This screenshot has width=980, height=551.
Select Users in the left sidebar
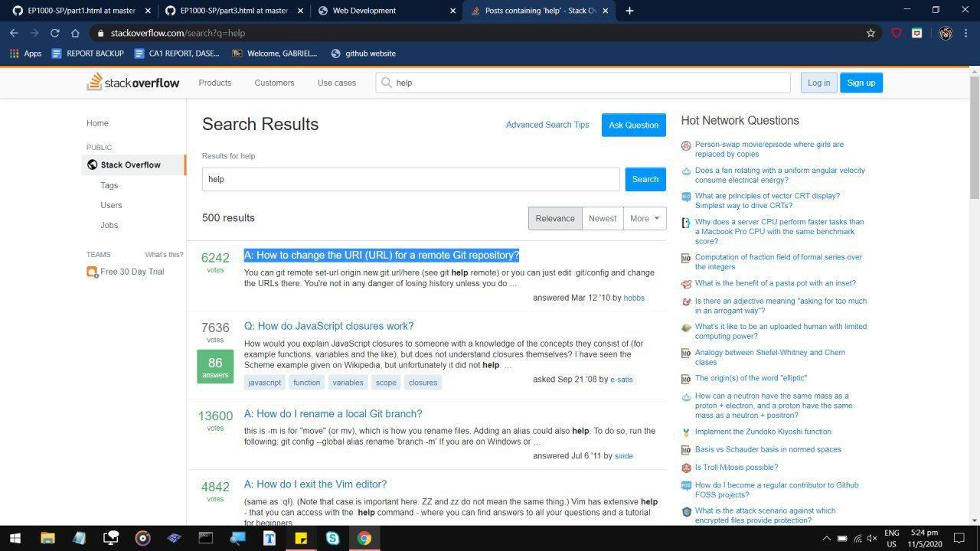pyautogui.click(x=111, y=205)
